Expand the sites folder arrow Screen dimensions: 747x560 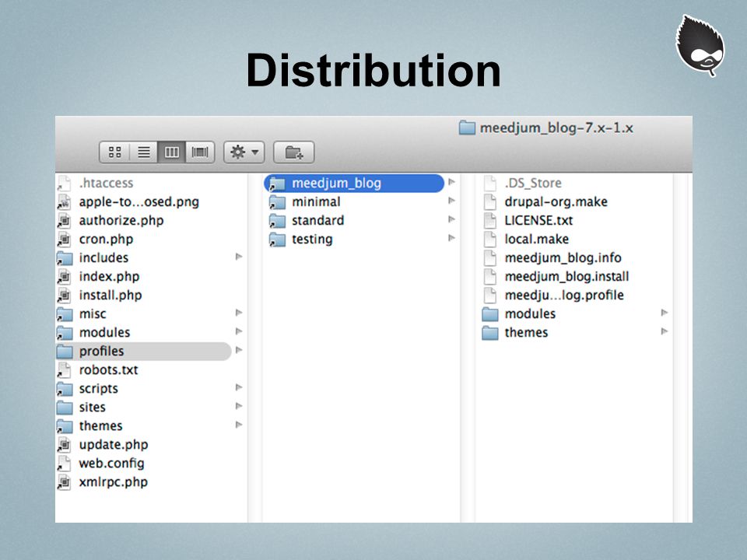(x=239, y=406)
